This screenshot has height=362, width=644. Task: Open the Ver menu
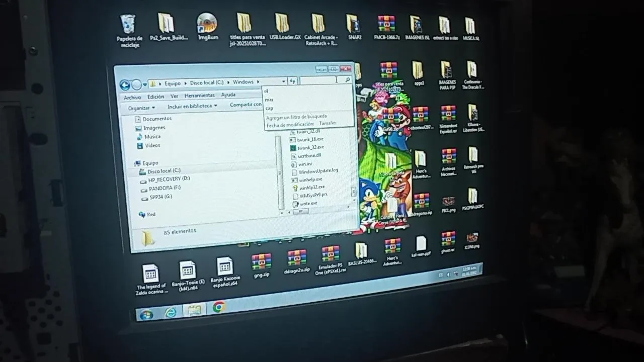(174, 96)
